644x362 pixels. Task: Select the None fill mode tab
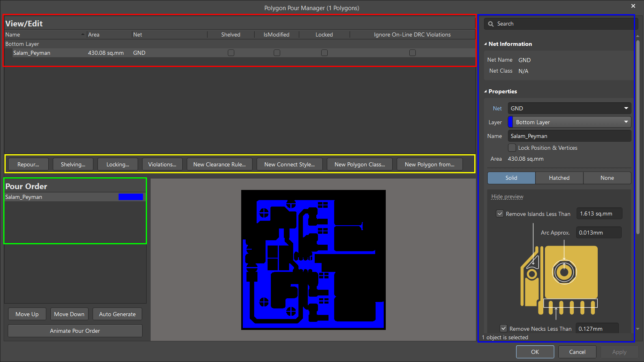[607, 178]
